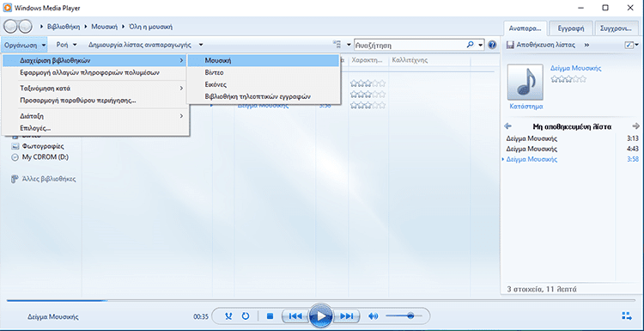This screenshot has height=331, width=644.
Task: Open the blue Help question mark icon
Action: pyautogui.click(x=493, y=45)
